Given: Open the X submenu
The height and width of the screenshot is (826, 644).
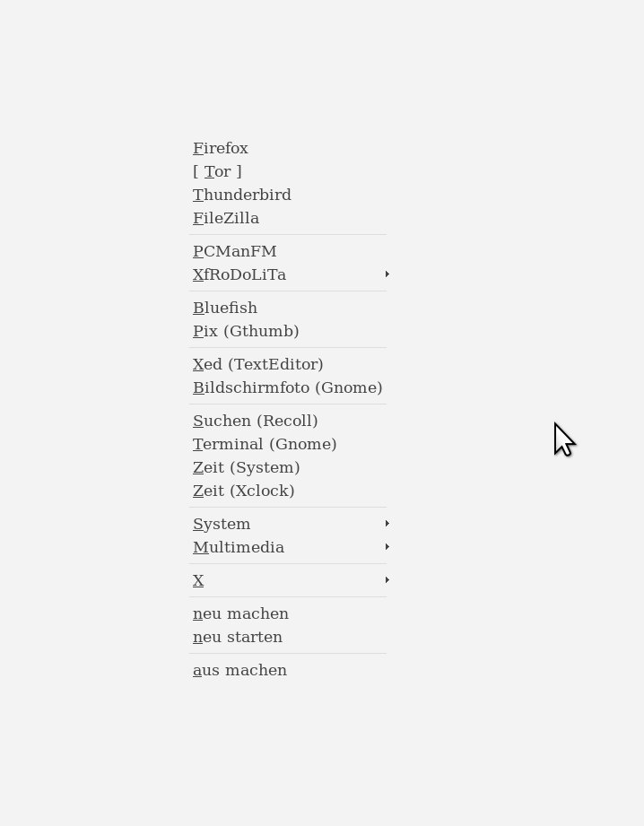Looking at the screenshot, I should [x=199, y=581].
